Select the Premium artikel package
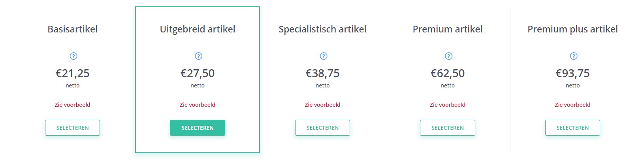 point(448,128)
